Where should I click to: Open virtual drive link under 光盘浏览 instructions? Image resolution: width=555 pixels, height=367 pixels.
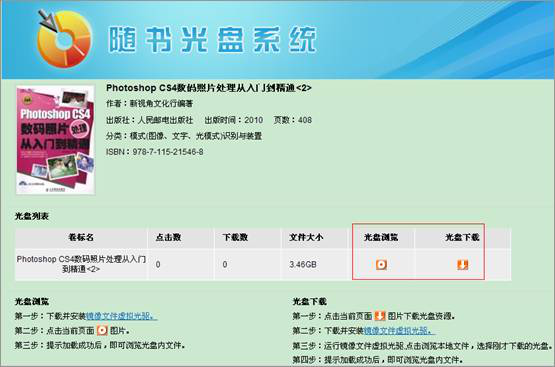[121, 316]
